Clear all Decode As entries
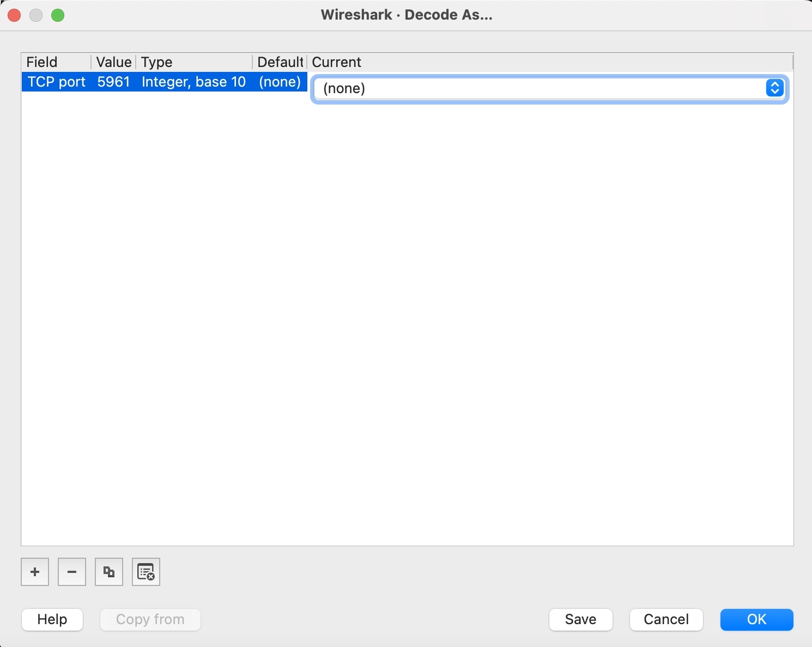Viewport: 812px width, 647px height. (x=146, y=572)
